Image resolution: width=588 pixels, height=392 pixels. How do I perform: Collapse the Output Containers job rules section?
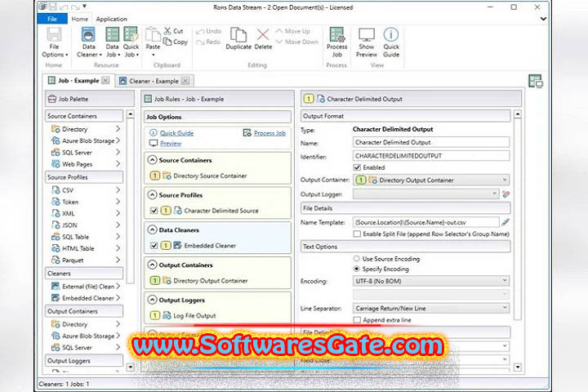(152, 265)
